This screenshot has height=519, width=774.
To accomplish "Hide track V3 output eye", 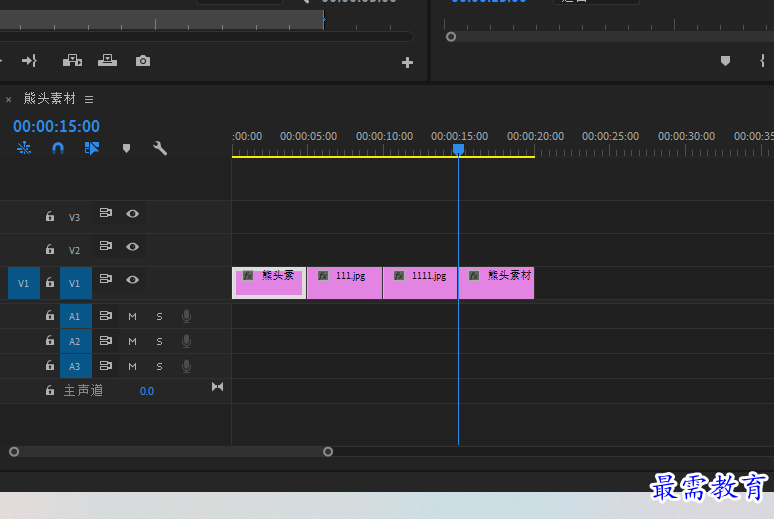I will (x=132, y=214).
